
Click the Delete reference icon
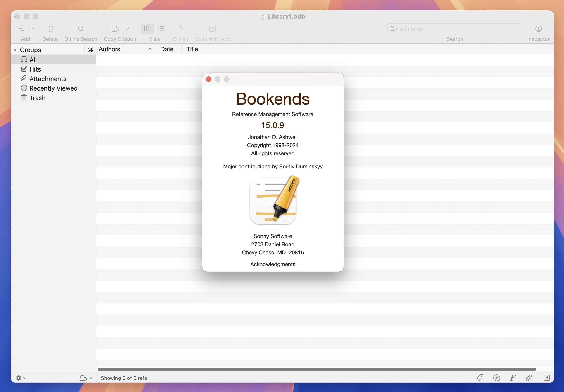tap(50, 29)
